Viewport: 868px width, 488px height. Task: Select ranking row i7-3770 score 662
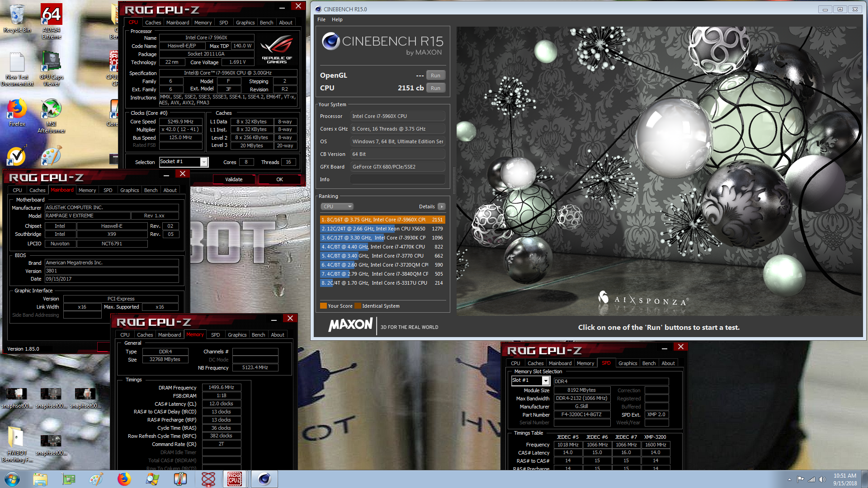[x=382, y=256]
